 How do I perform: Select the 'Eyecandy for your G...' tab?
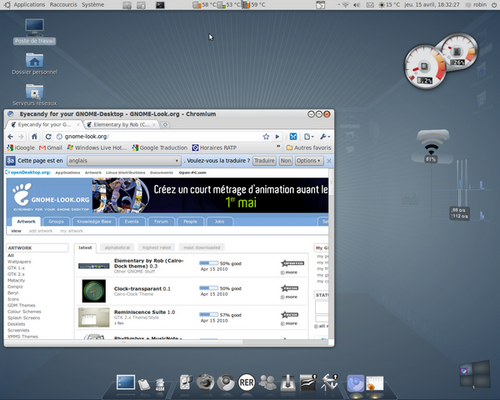[x=44, y=125]
